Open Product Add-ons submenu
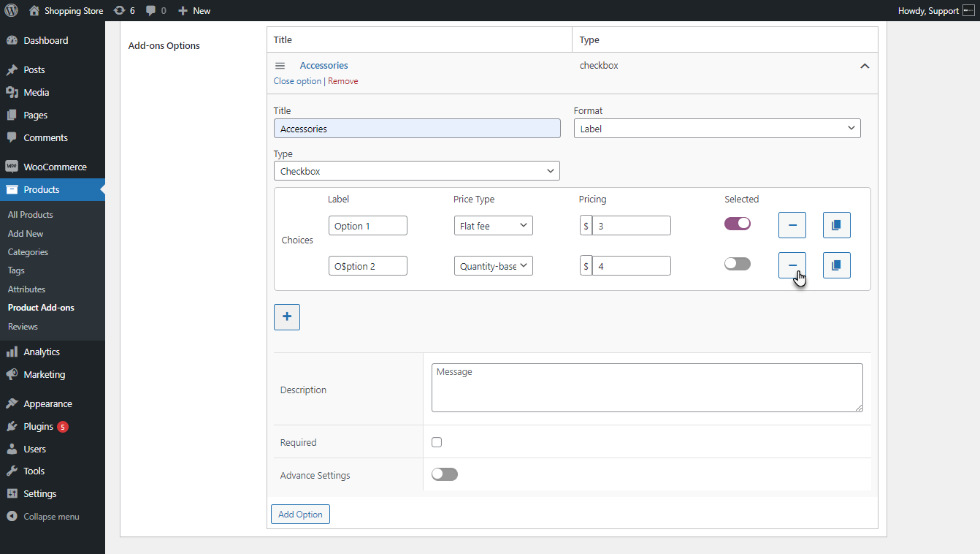The width and height of the screenshot is (980, 554). [x=41, y=308]
